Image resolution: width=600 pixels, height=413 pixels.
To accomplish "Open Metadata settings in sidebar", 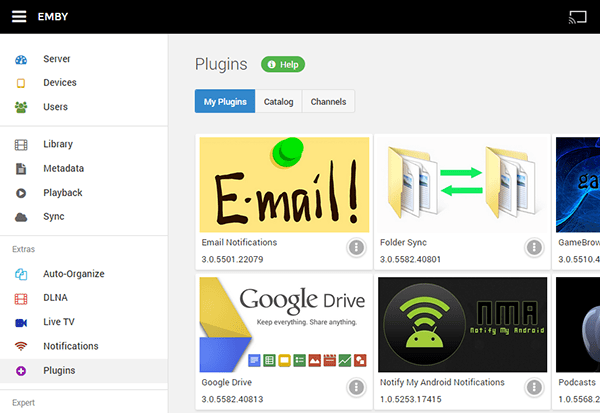I will pos(84,168).
